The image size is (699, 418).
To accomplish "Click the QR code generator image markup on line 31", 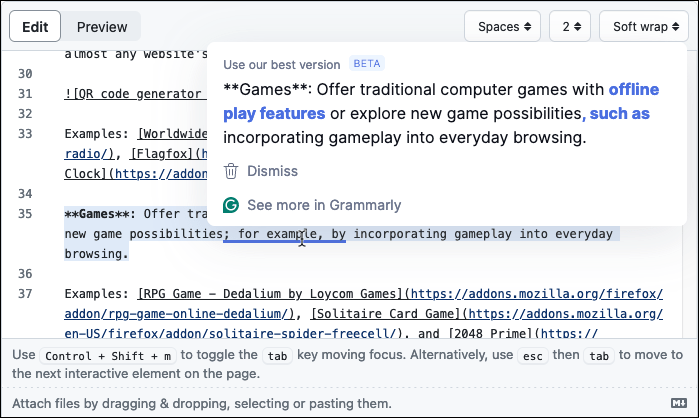I will pos(134,94).
